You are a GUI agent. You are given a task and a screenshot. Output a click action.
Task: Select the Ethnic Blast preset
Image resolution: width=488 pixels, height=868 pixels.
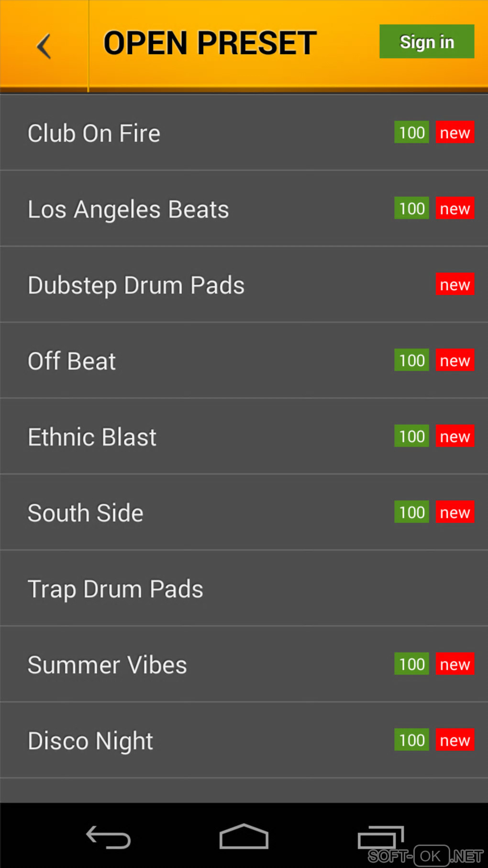pos(92,437)
